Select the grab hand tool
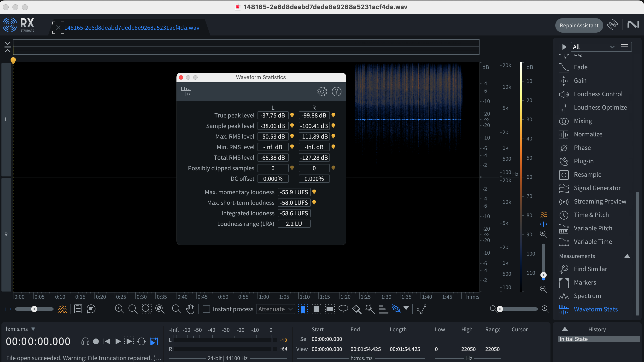 point(190,309)
